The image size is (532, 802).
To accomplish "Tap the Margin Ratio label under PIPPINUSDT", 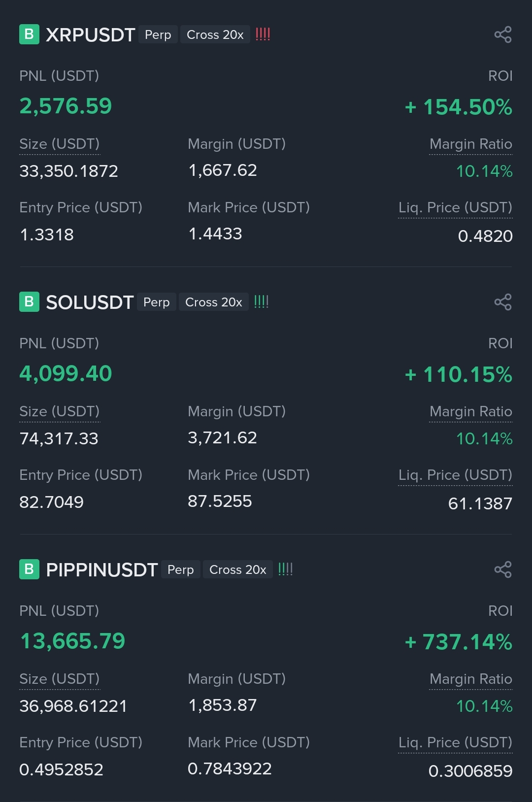I will [x=471, y=679].
